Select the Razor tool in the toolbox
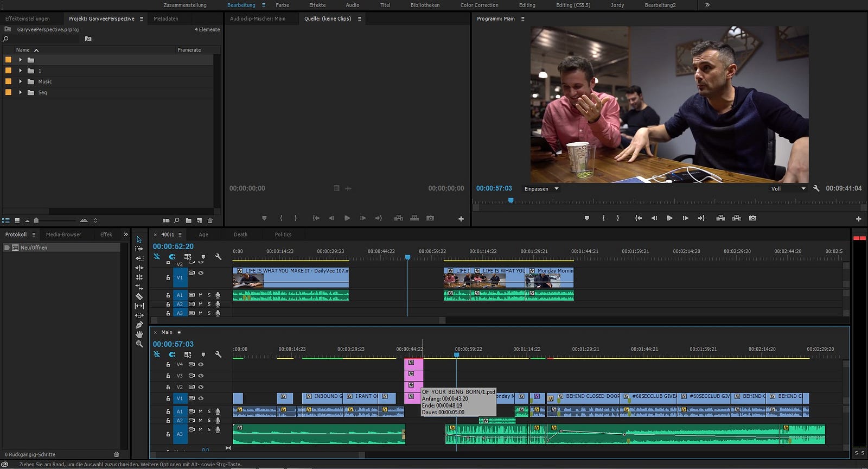Image resolution: width=868 pixels, height=469 pixels. [139, 296]
